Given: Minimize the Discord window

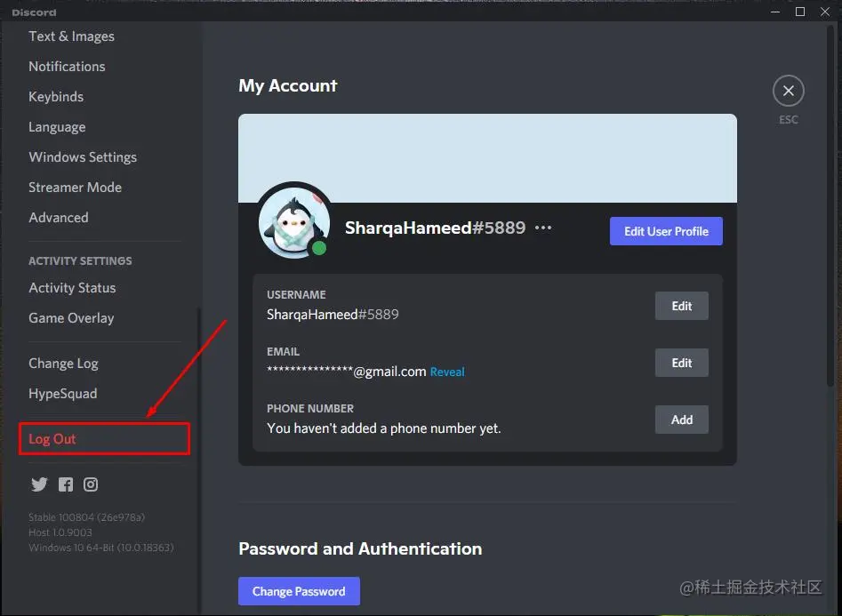Looking at the screenshot, I should (x=775, y=12).
